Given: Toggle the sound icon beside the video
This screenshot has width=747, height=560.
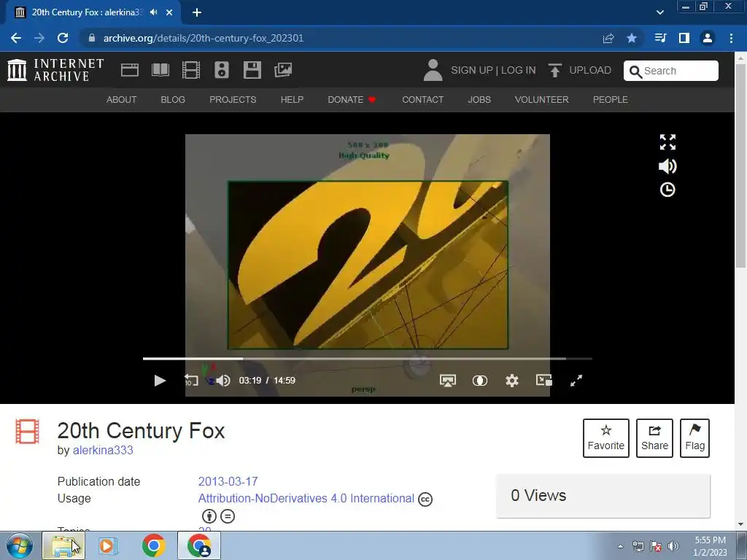Looking at the screenshot, I should coord(667,166).
